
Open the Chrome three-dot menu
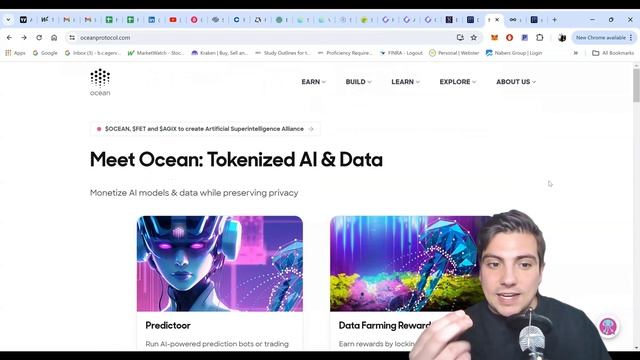[x=631, y=38]
